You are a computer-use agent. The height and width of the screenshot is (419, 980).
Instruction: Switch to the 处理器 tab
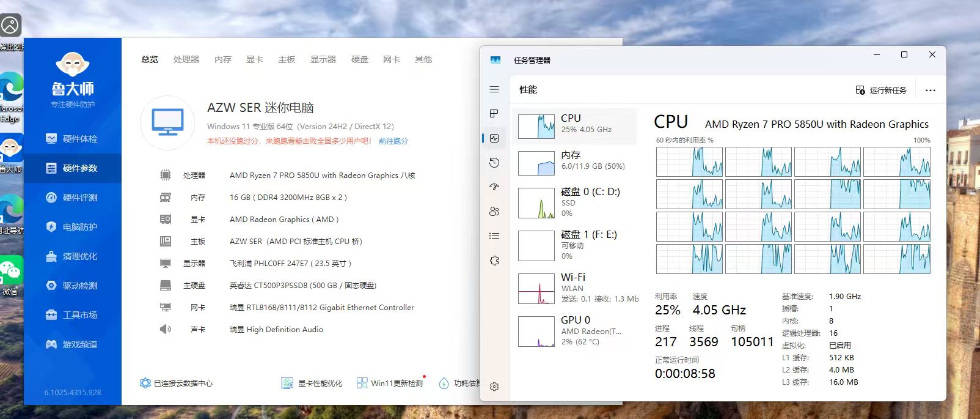point(186,59)
